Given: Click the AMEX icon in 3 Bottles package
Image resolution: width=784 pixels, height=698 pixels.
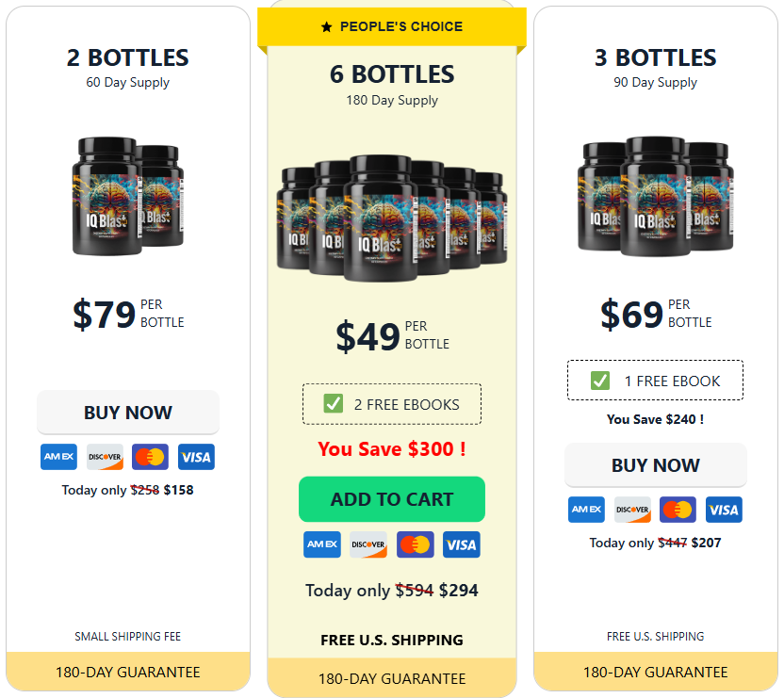Looking at the screenshot, I should 586,510.
